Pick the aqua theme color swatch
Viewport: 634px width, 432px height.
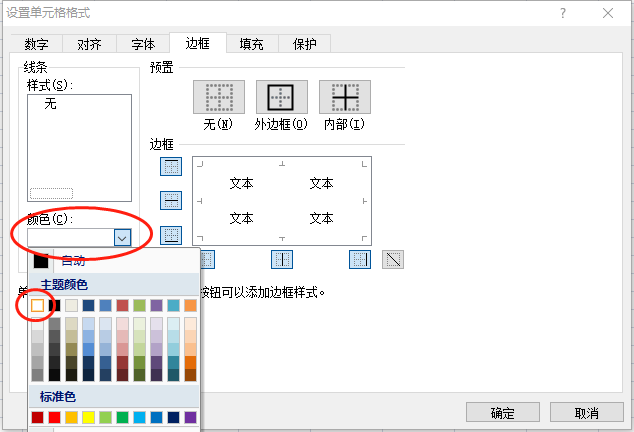[x=173, y=305]
